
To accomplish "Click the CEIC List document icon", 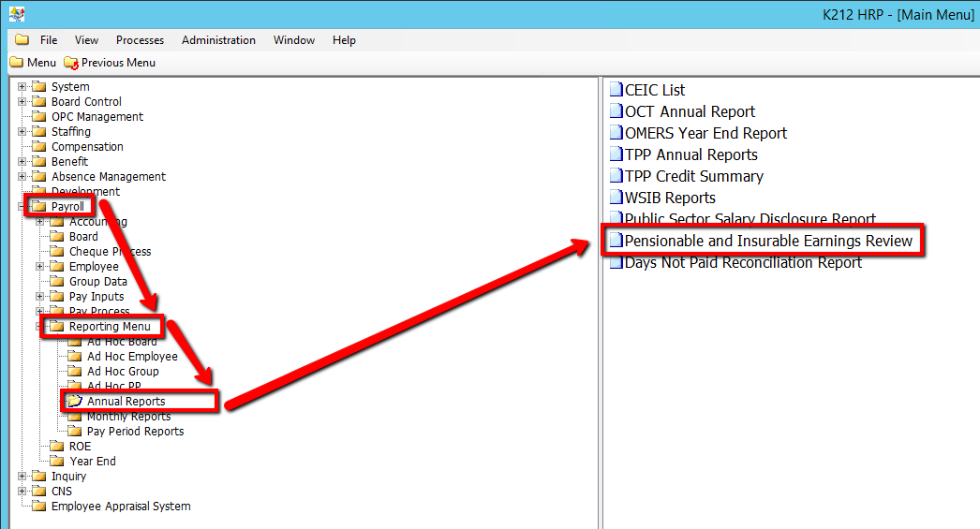I will coord(616,90).
